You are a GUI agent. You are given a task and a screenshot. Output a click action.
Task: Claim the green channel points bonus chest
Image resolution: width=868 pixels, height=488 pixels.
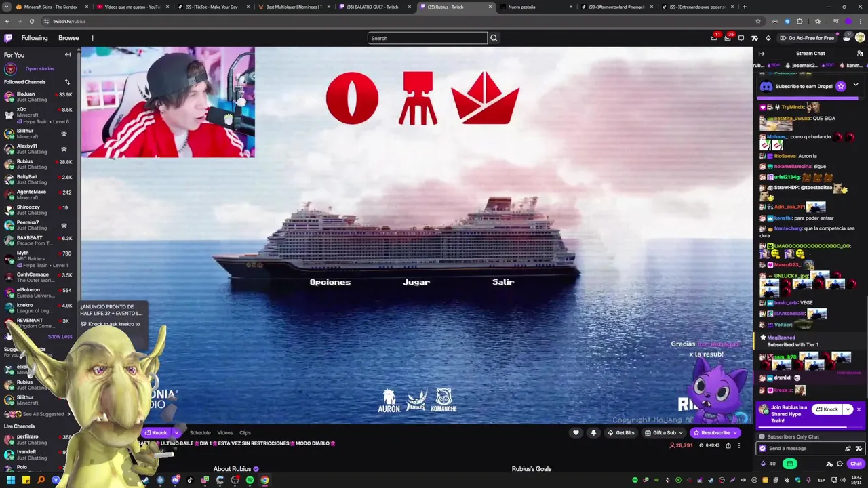tap(789, 464)
